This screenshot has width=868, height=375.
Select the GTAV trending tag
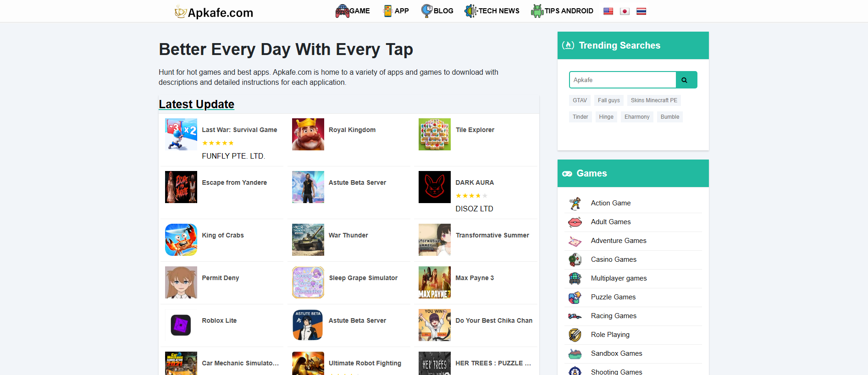pos(580,100)
